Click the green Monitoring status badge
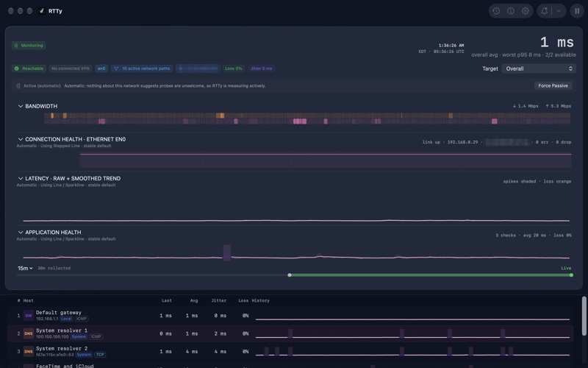This screenshot has width=588, height=368. (29, 46)
